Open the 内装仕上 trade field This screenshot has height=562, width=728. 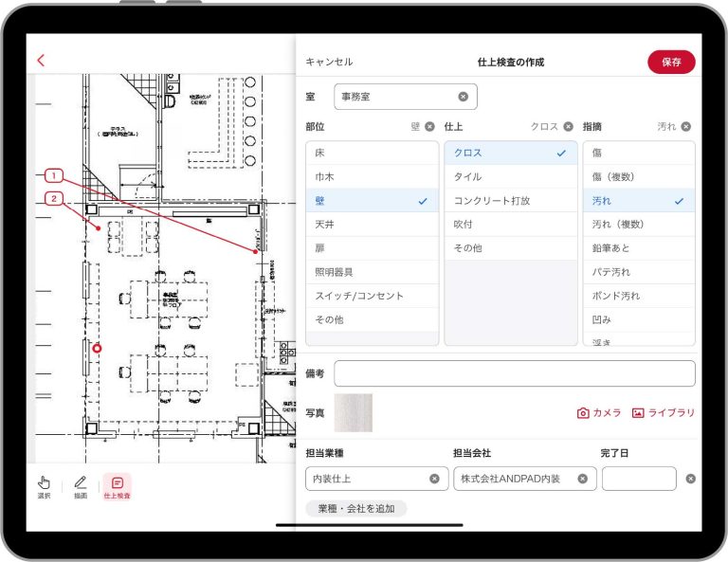365,479
